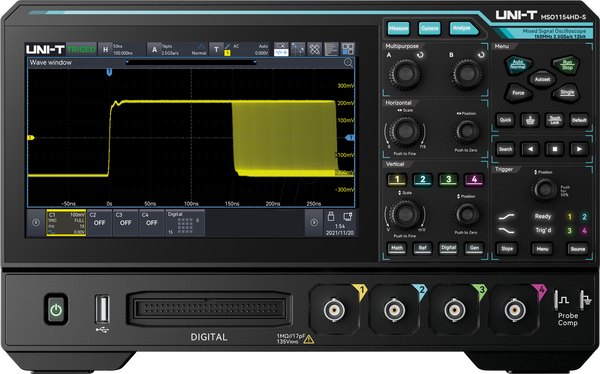Toggle the Run/Stop button

[x=567, y=65]
